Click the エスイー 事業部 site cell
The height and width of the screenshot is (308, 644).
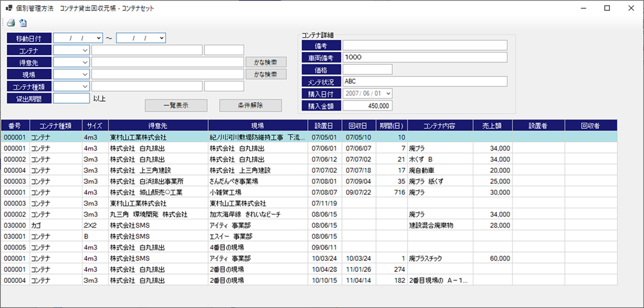(258, 236)
